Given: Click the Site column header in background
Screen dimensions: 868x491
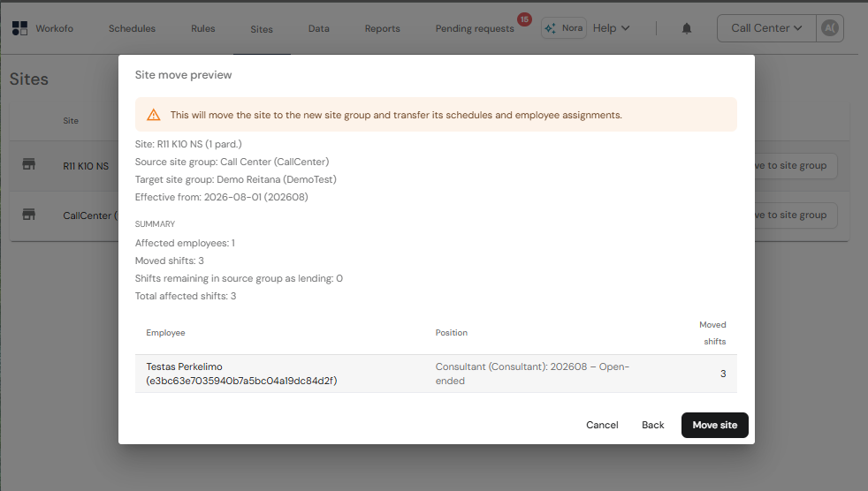Looking at the screenshot, I should pyautogui.click(x=71, y=120).
